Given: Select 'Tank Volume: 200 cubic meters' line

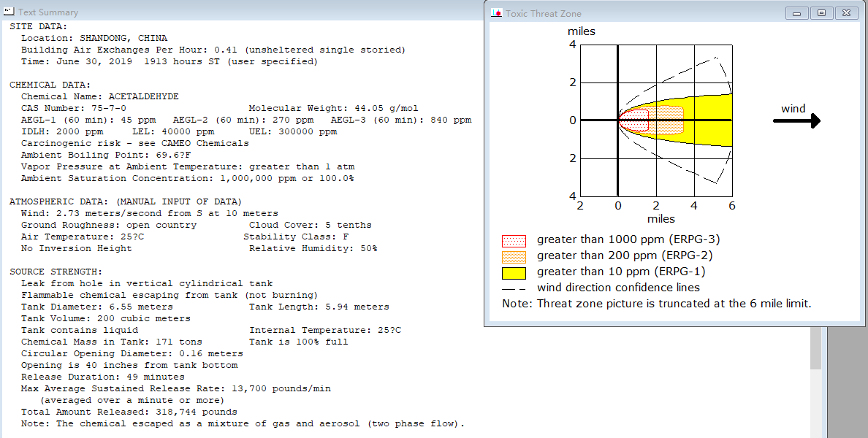Looking at the screenshot, I should click(x=106, y=318).
